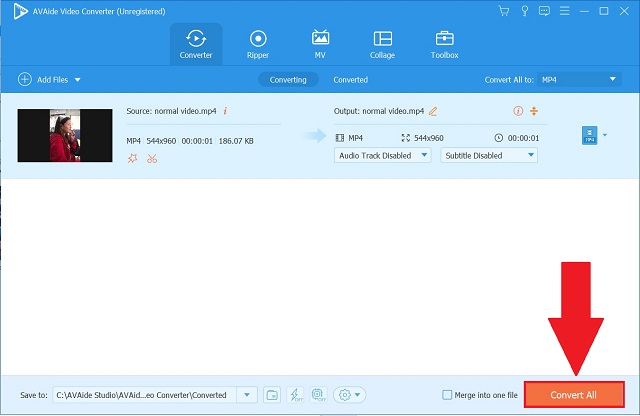The width and height of the screenshot is (640, 416).
Task: Click the Save to path field
Action: 144,395
